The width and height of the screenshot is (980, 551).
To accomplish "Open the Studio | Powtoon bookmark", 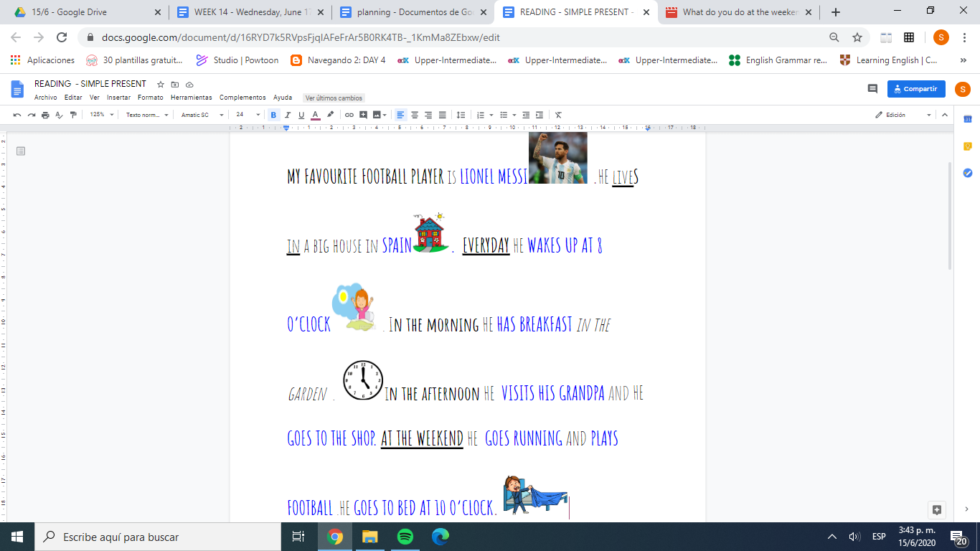I will click(x=237, y=60).
